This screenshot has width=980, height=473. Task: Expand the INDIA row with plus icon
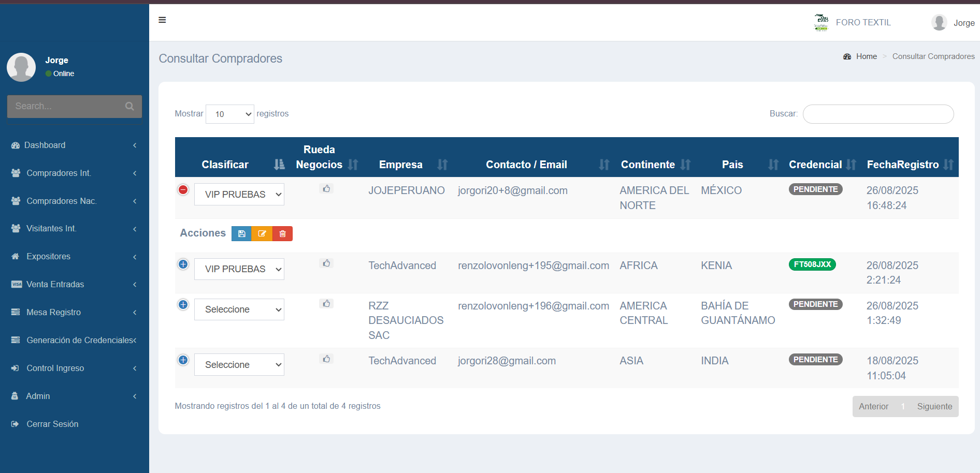pyautogui.click(x=183, y=360)
